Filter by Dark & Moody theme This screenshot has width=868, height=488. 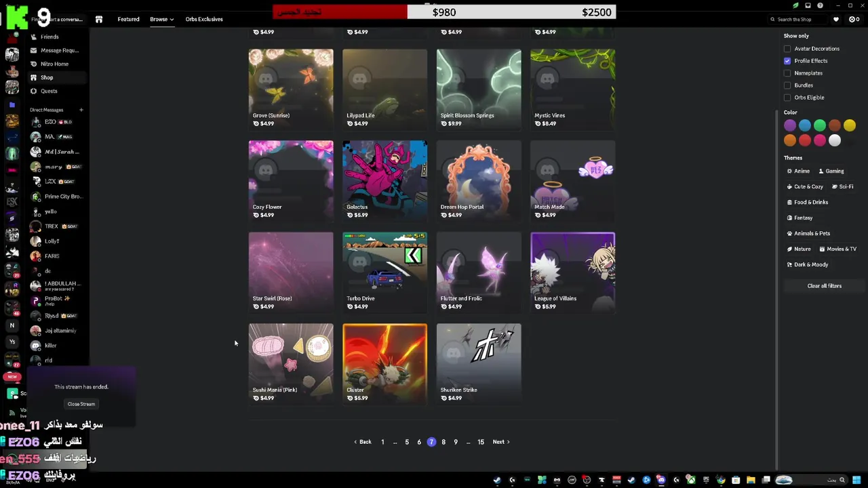[807, 265]
